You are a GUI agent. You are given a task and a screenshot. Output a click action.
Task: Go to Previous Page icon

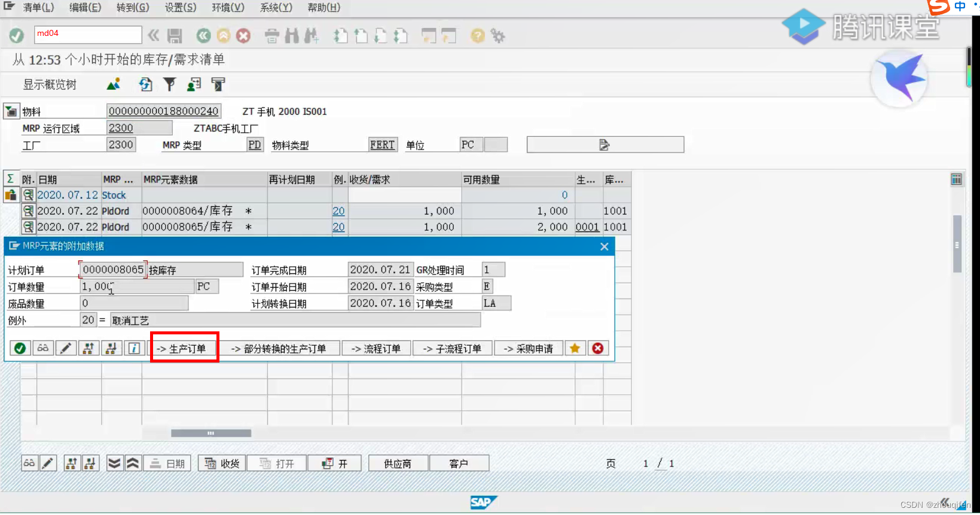[361, 36]
